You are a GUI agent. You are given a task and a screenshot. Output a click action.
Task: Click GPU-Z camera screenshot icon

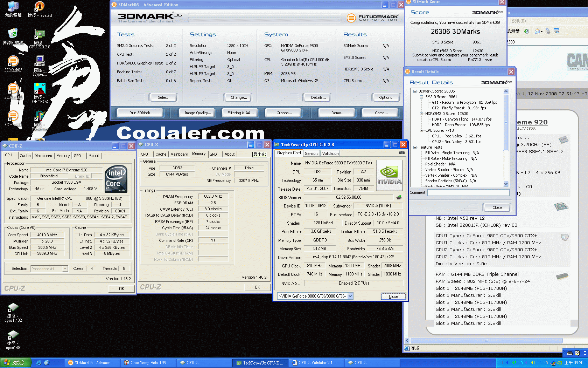(x=401, y=153)
